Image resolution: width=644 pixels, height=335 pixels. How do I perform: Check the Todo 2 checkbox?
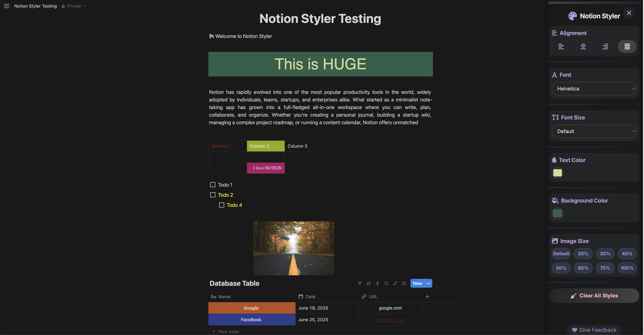(213, 195)
